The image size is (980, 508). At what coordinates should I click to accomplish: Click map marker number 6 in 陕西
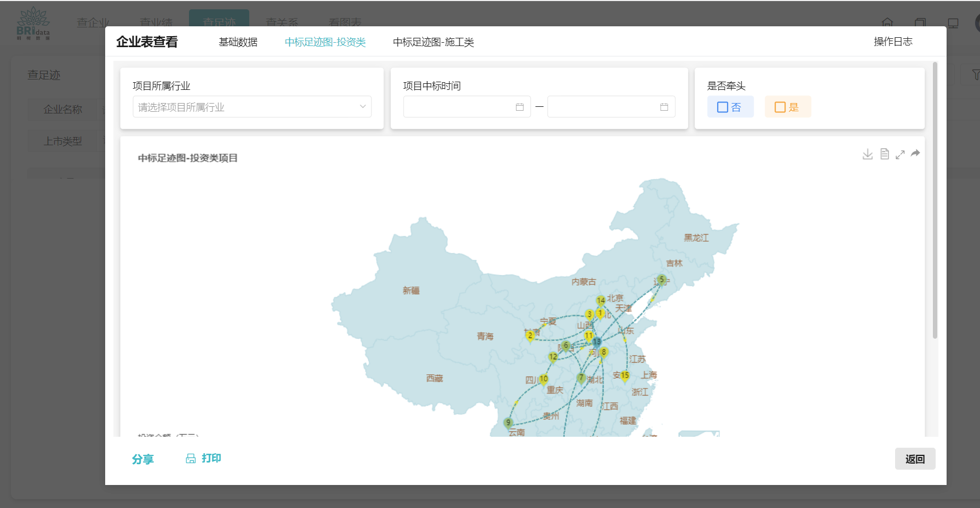(x=566, y=346)
